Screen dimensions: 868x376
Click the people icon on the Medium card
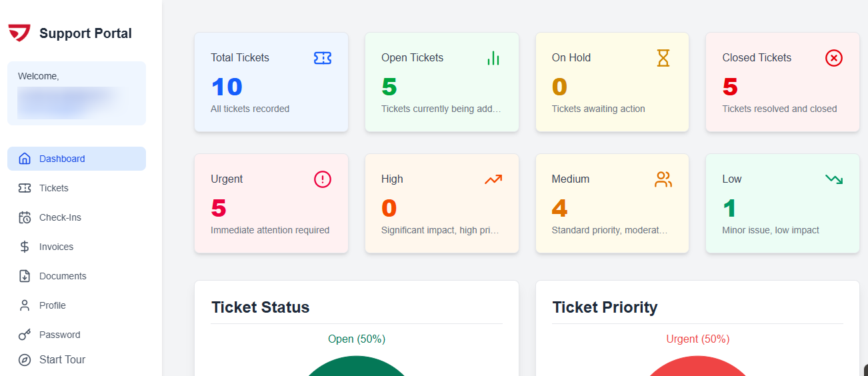663,179
